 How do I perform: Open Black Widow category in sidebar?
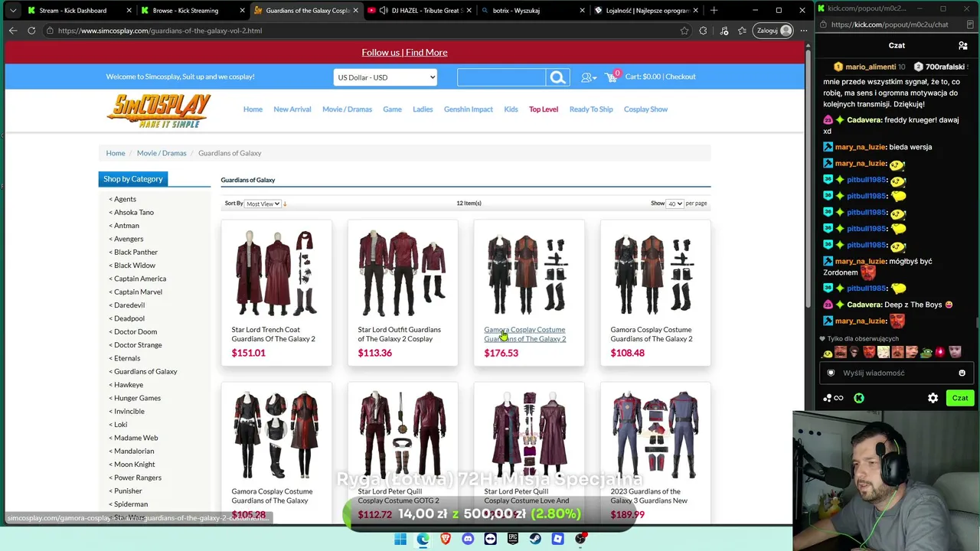tap(135, 266)
